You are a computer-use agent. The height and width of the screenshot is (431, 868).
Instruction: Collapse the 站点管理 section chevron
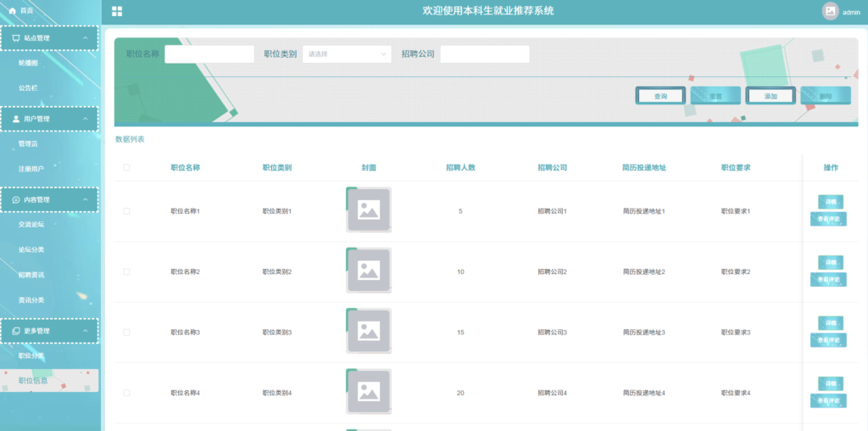tap(86, 38)
